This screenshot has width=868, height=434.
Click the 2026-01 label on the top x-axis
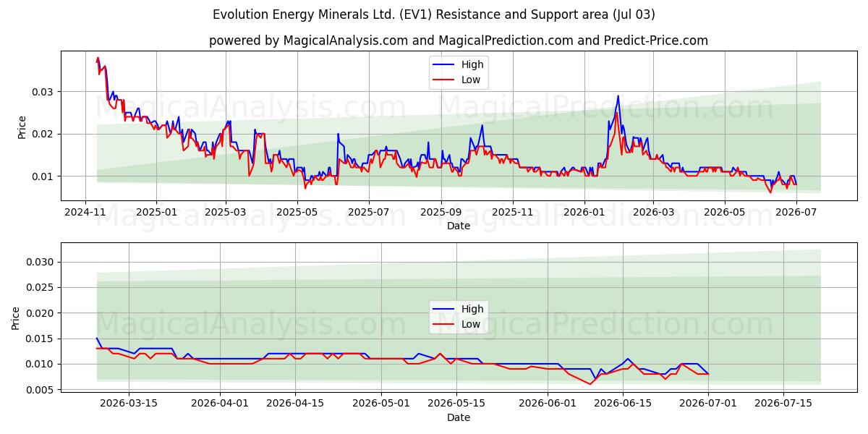(584, 212)
